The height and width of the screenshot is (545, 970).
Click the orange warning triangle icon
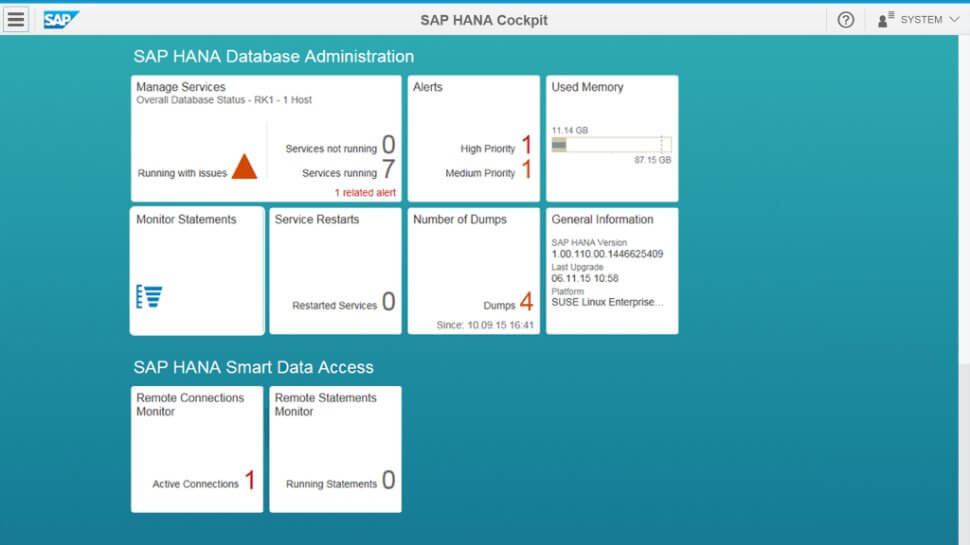tap(244, 168)
